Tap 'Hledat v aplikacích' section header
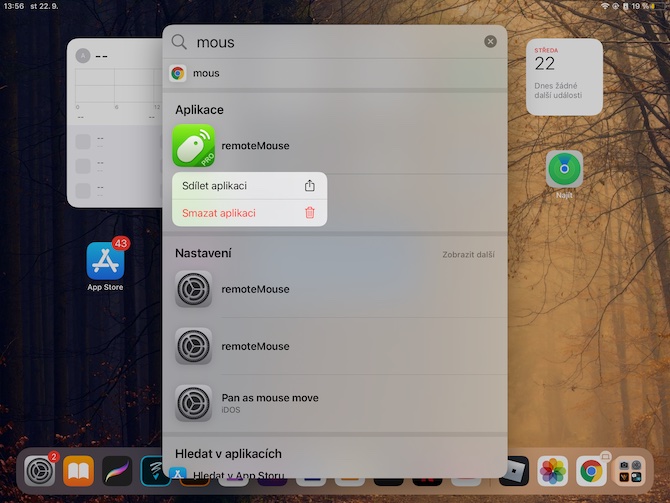670x503 pixels. click(228, 453)
